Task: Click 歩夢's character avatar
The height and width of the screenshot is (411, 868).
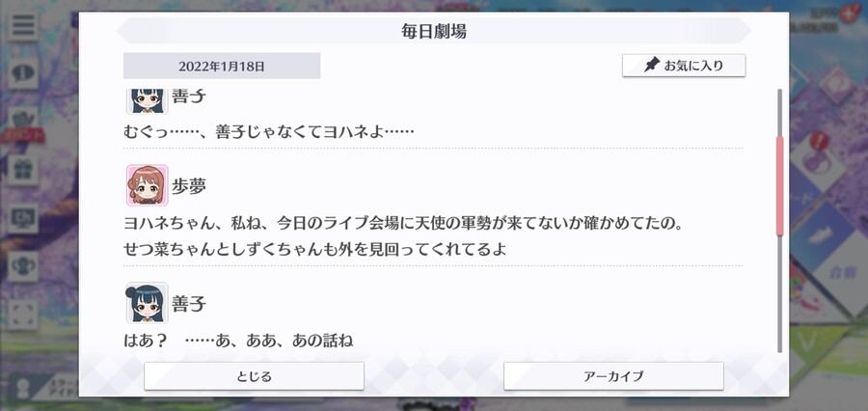Action: 147,185
